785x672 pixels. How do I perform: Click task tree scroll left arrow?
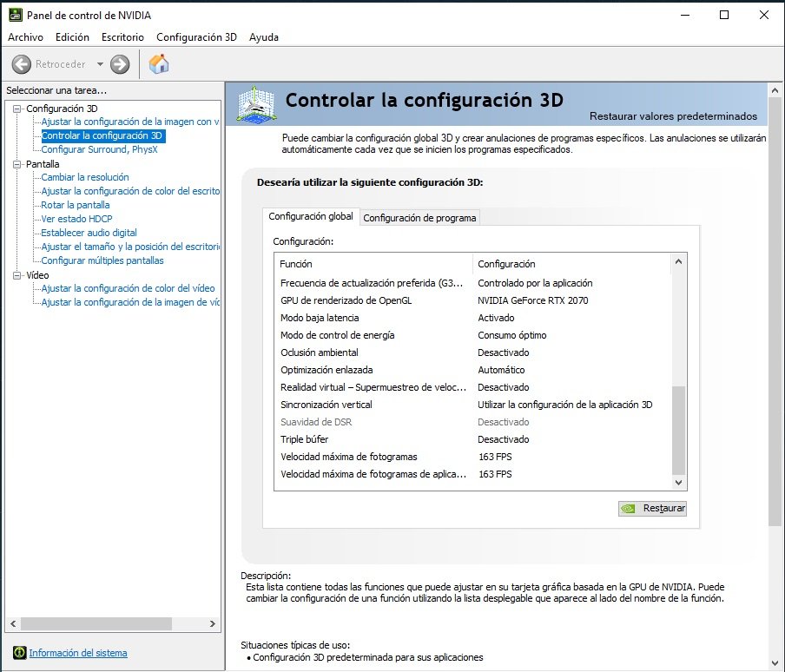click(14, 624)
